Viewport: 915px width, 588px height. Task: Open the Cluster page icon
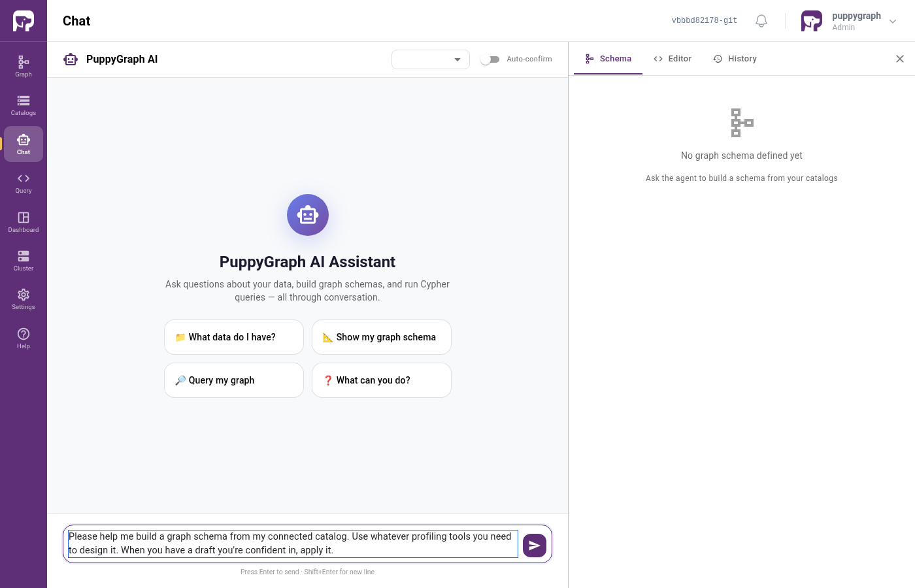click(24, 260)
